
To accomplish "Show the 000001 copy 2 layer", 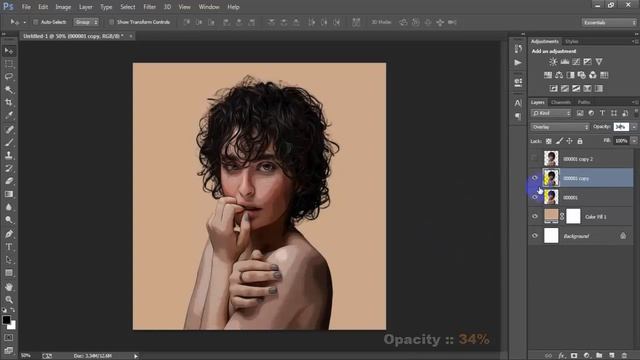I will point(534,159).
